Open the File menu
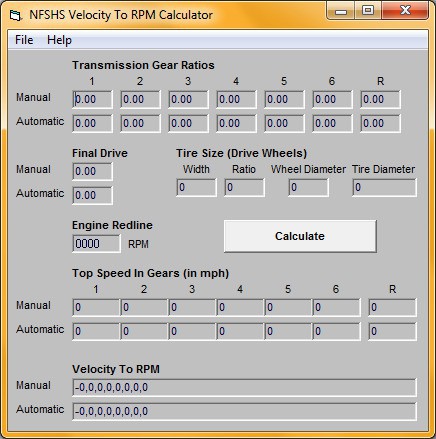Screen dimensions: 436x439 [x=24, y=40]
